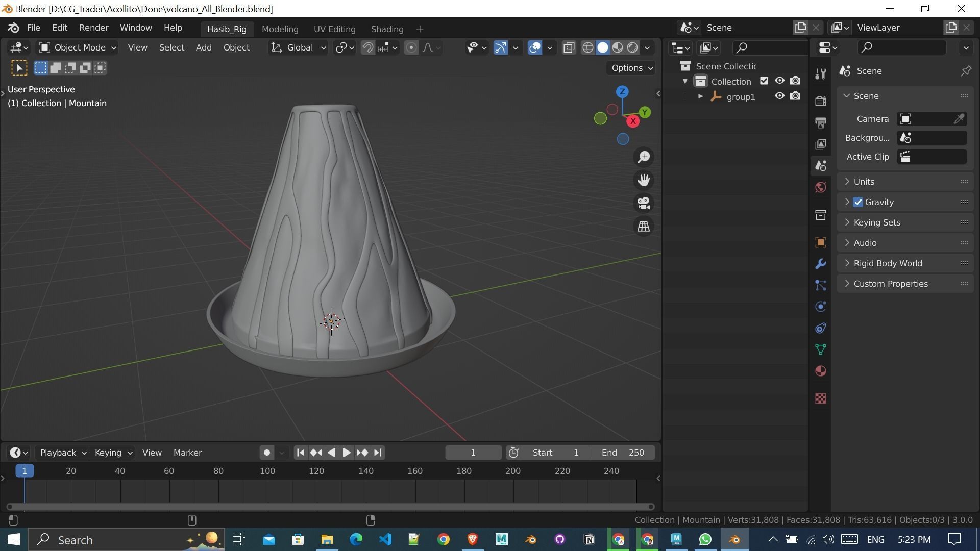980x551 pixels.
Task: Expand the Custom Properties panel
Action: coord(905,284)
